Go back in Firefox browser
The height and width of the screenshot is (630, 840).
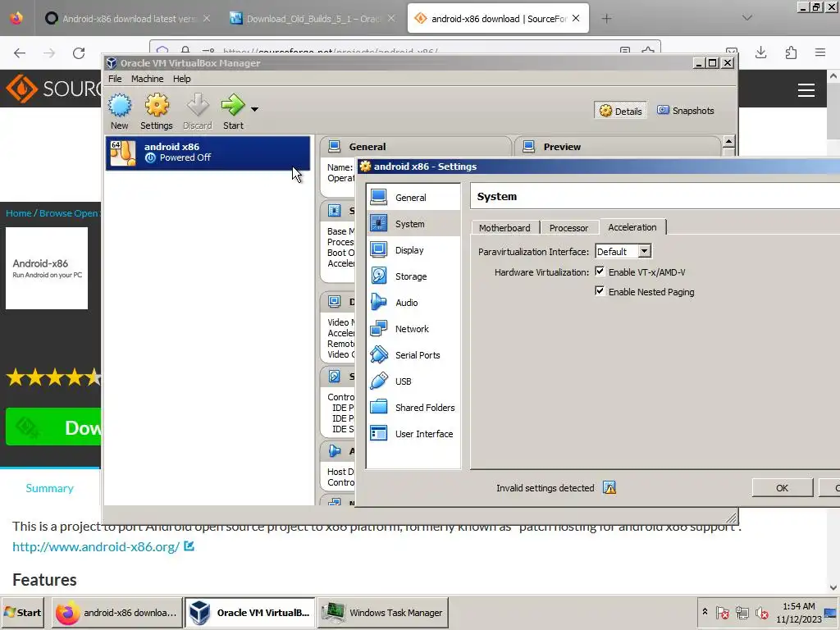click(20, 53)
